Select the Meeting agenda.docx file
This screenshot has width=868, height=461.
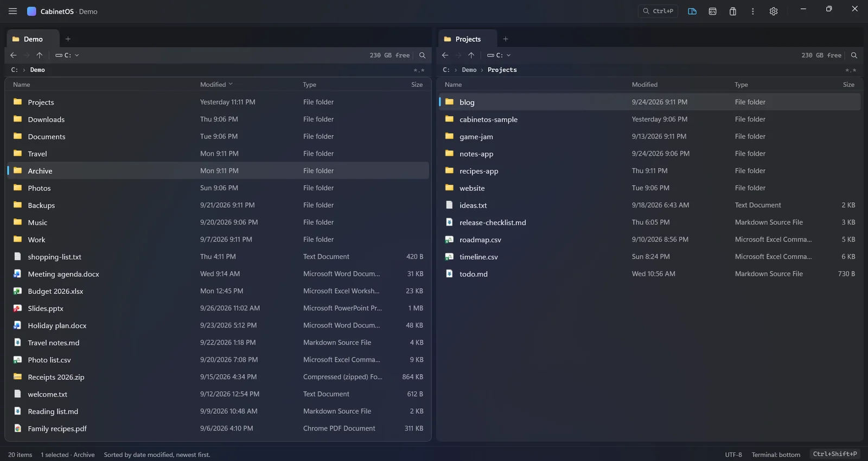click(x=218, y=274)
